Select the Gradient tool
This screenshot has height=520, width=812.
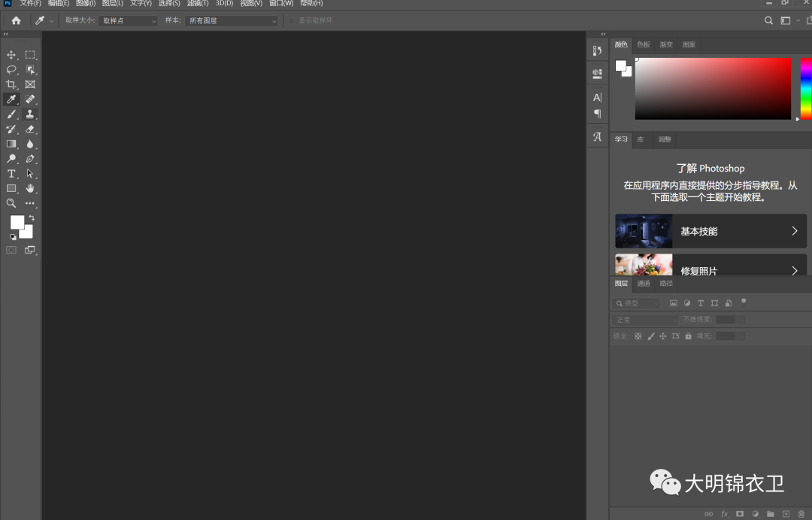[11, 144]
